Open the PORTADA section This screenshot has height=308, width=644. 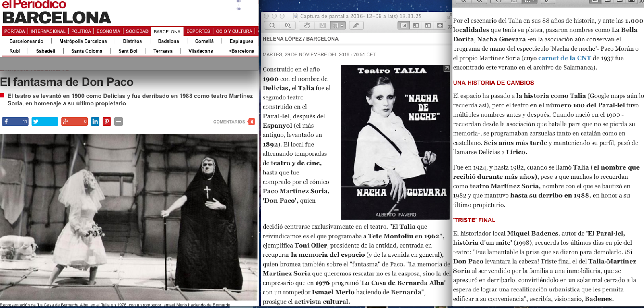[14, 31]
